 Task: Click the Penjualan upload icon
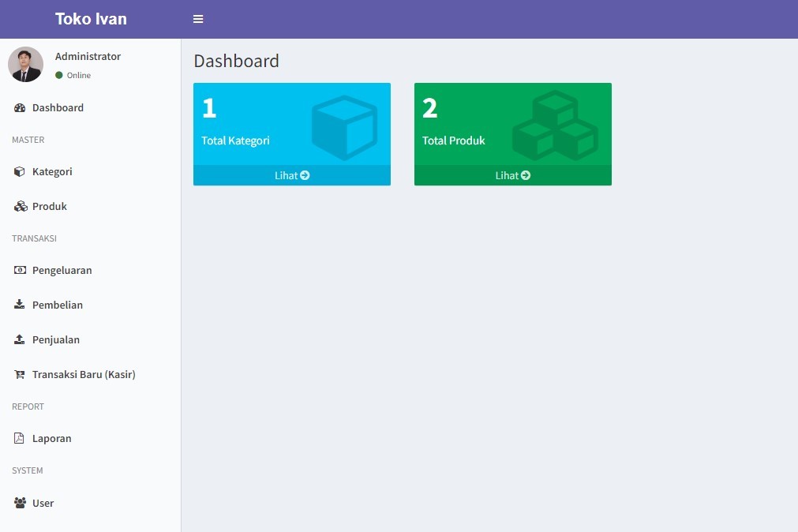coord(20,339)
